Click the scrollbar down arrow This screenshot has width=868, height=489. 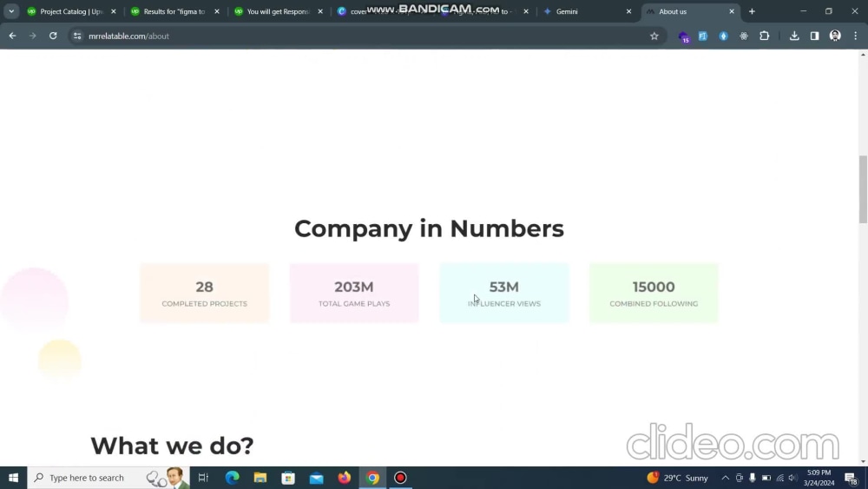[x=863, y=461]
